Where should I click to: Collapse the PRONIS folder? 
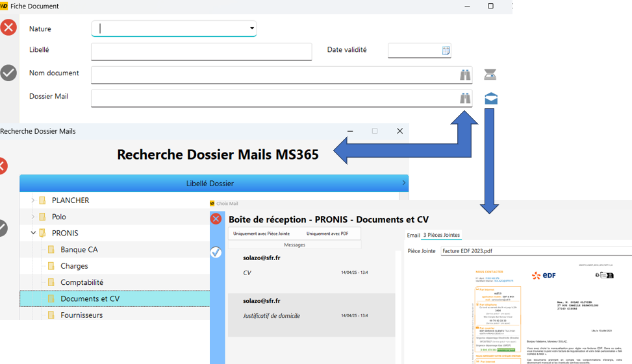[33, 233]
